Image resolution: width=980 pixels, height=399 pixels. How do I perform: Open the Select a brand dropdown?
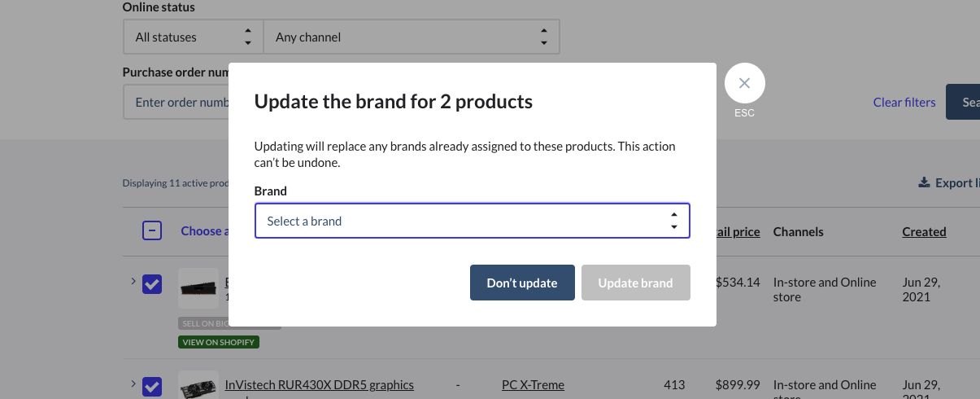click(472, 221)
